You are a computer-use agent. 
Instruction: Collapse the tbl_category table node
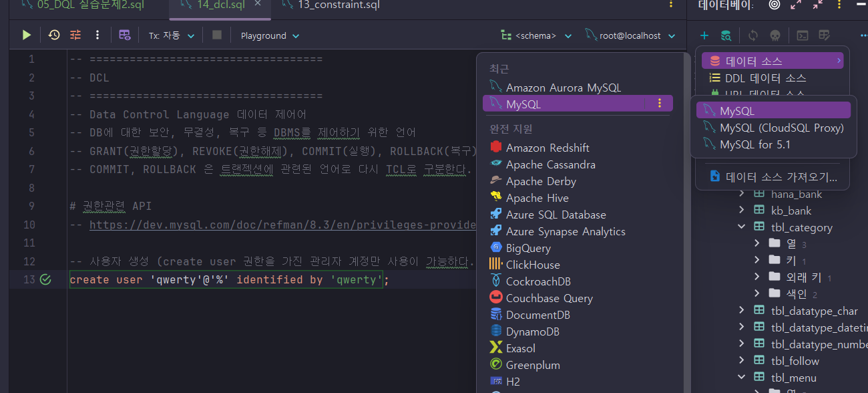point(741,227)
